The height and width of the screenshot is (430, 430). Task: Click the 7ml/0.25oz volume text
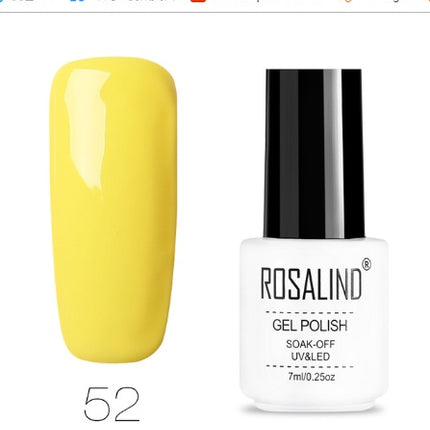[312, 377]
